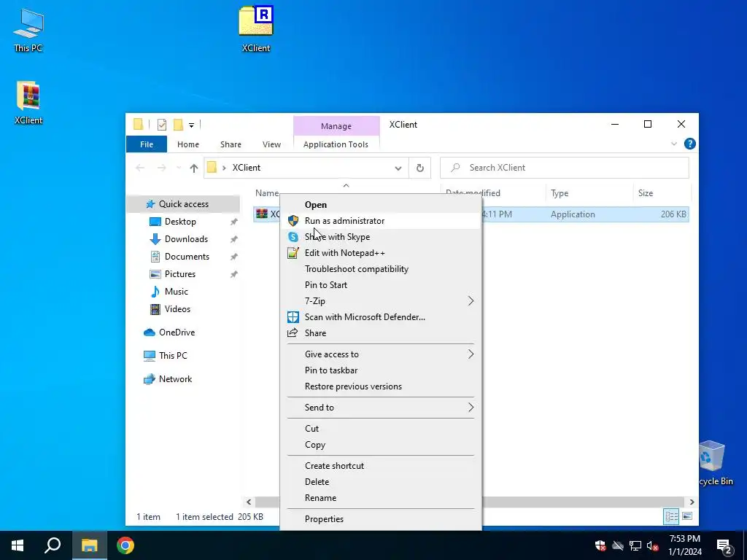Image resolution: width=747 pixels, height=560 pixels.
Task: Choose Edit with Notepad++
Action: [381, 253]
